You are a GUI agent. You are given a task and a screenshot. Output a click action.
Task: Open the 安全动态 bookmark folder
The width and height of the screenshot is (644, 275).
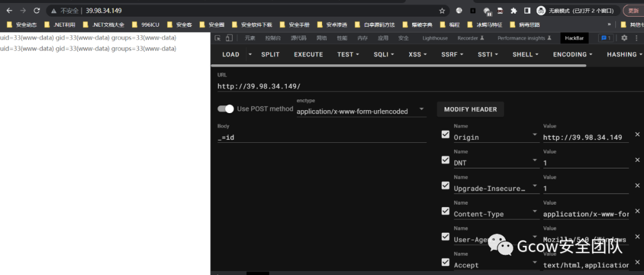(22, 24)
